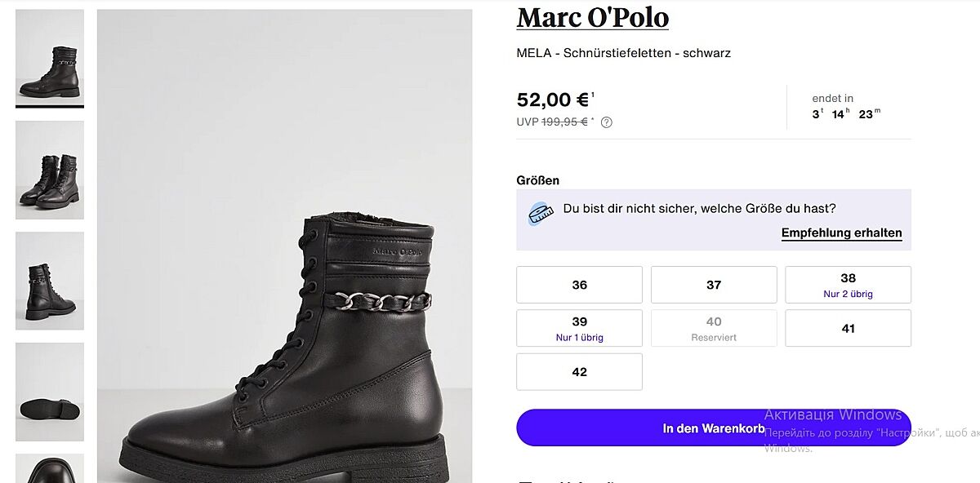Open the Marc O'Polo brand link
This screenshot has height=483, width=980.
(x=592, y=17)
